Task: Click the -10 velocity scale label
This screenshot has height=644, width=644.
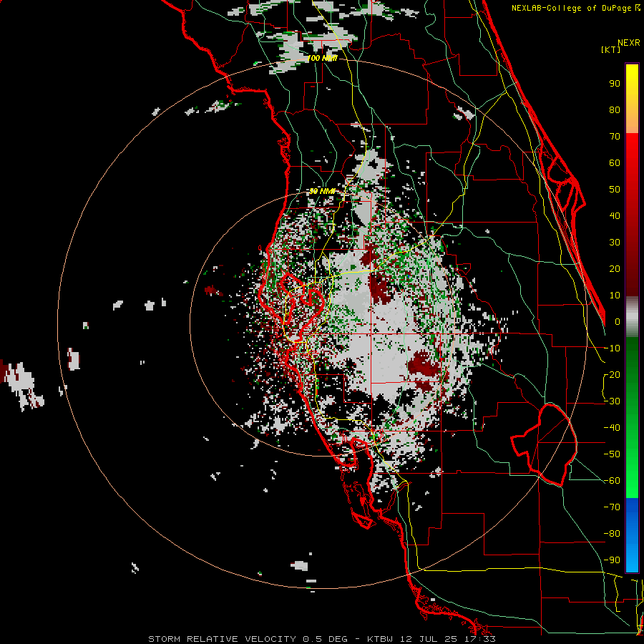Action: click(612, 348)
